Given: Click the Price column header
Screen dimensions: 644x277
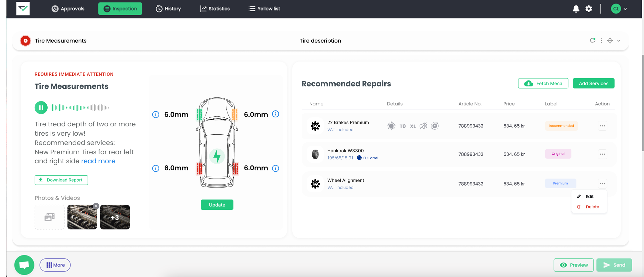Looking at the screenshot, I should [509, 104].
